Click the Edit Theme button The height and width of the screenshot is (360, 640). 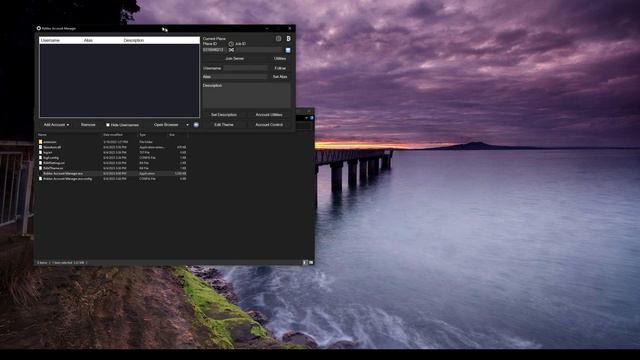(224, 124)
